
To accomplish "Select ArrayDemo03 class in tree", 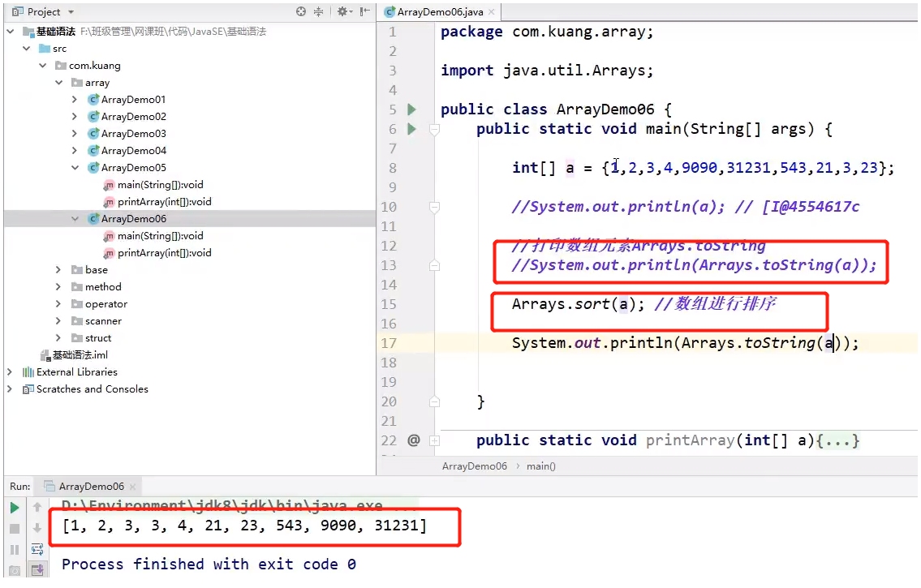I will pyautogui.click(x=133, y=133).
